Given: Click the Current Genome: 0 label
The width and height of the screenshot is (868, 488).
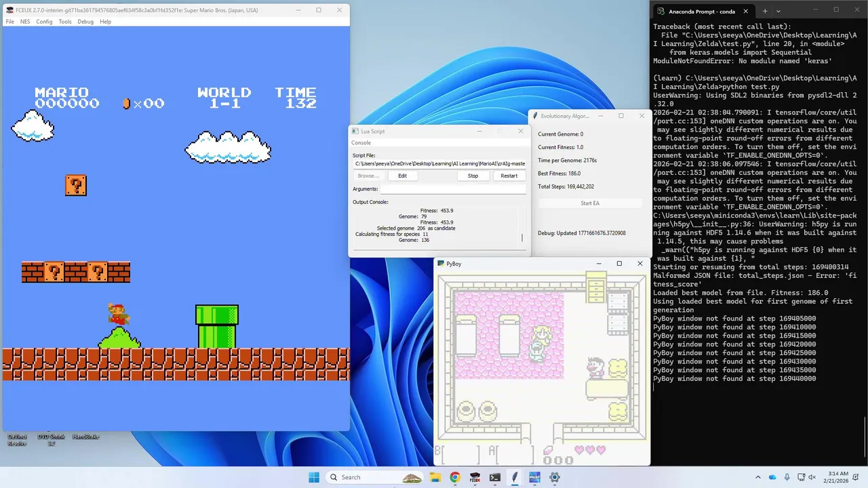Looking at the screenshot, I should 560,134.
